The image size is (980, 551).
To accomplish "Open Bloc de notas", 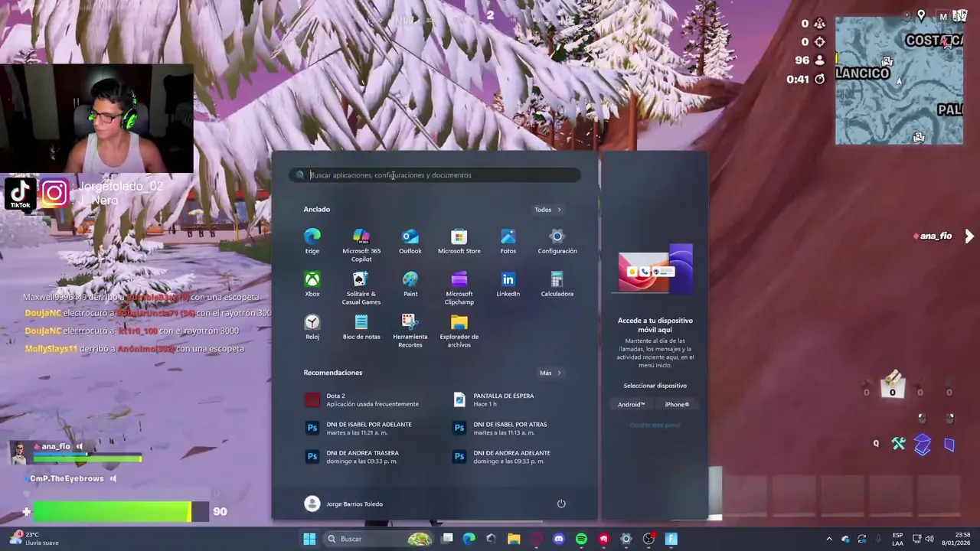I will click(x=361, y=328).
